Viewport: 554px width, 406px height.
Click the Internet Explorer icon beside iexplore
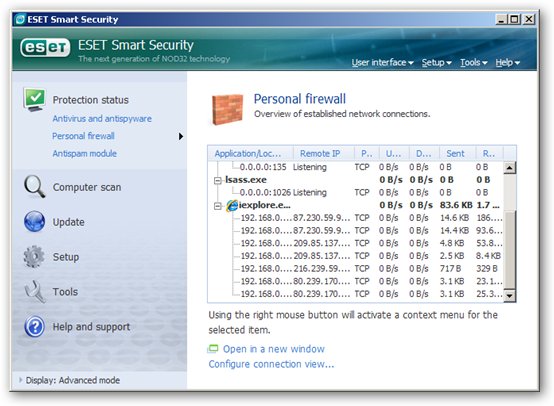click(232, 205)
